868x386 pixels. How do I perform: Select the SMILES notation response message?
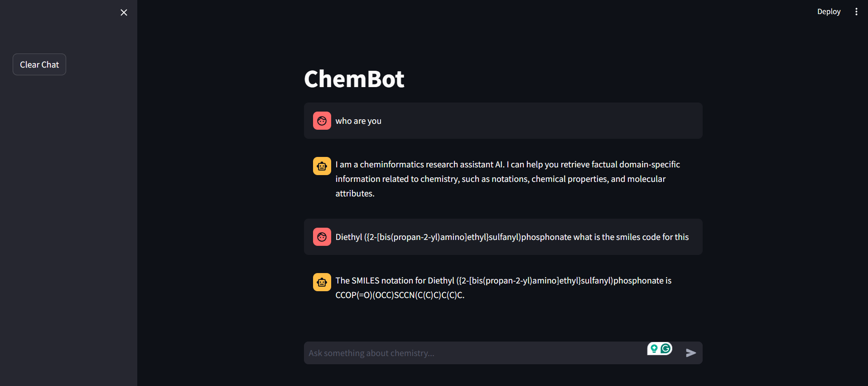click(503, 288)
